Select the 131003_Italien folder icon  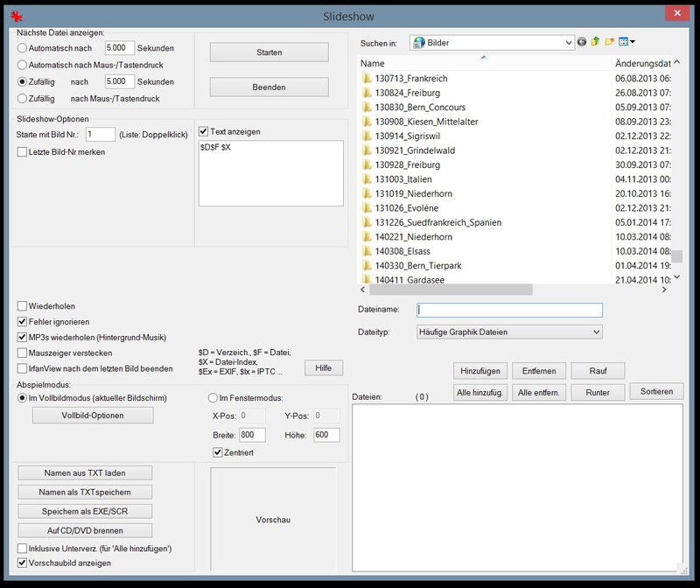[x=367, y=178]
